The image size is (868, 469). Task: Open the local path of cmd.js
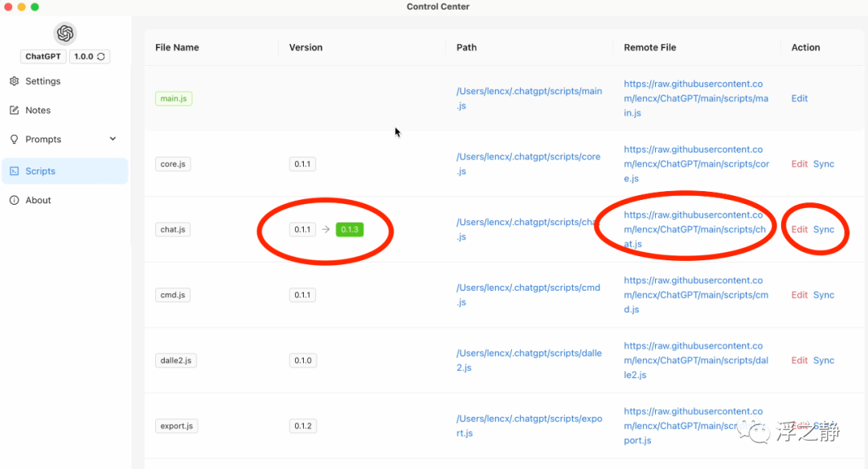pos(528,295)
